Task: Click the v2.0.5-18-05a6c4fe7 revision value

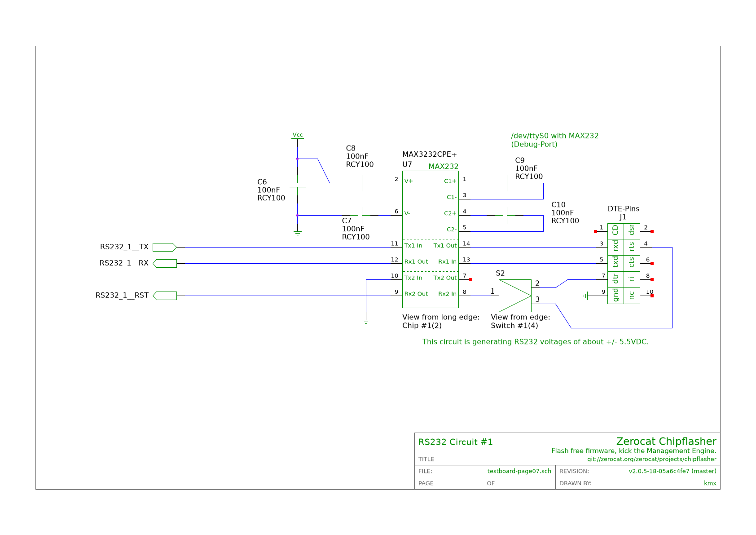Action: click(x=672, y=471)
